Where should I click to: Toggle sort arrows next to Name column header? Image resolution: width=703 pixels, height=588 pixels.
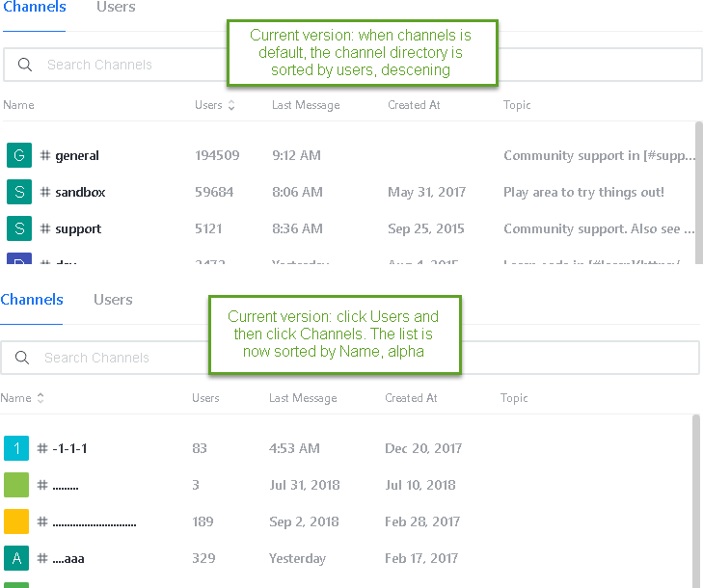coord(41,398)
